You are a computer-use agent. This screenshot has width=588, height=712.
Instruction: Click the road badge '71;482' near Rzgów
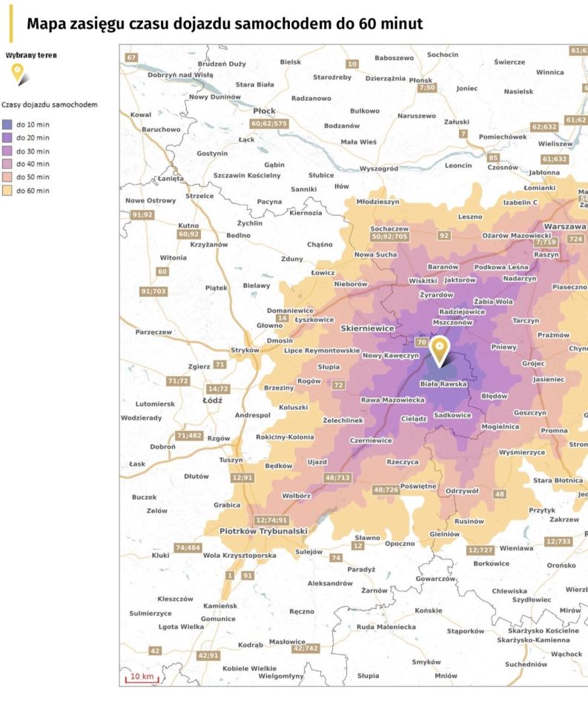(x=189, y=435)
